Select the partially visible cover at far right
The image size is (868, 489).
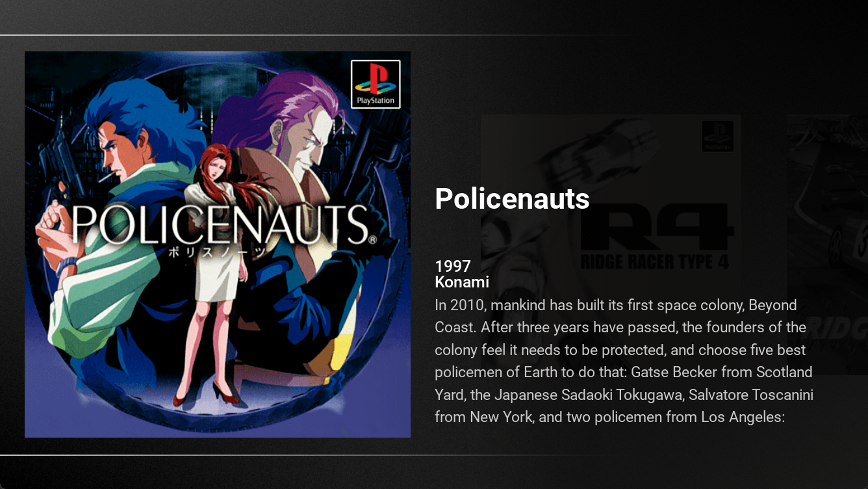pyautogui.click(x=827, y=244)
